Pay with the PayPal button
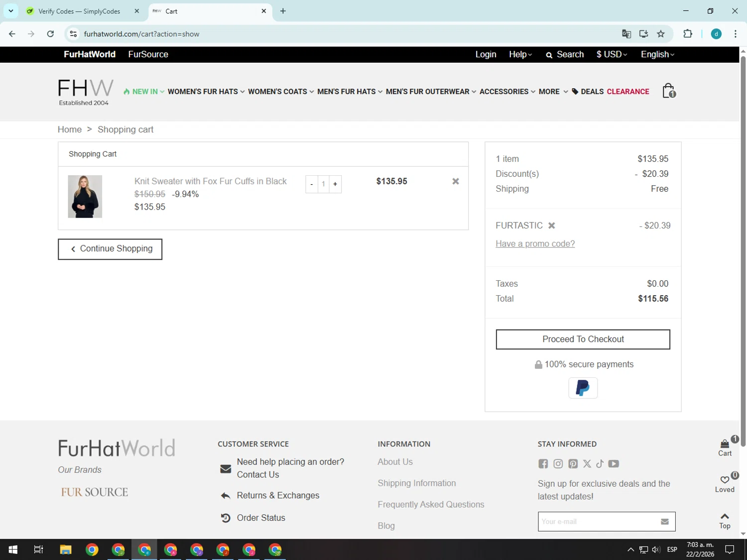Viewport: 747px width, 560px height. [583, 388]
